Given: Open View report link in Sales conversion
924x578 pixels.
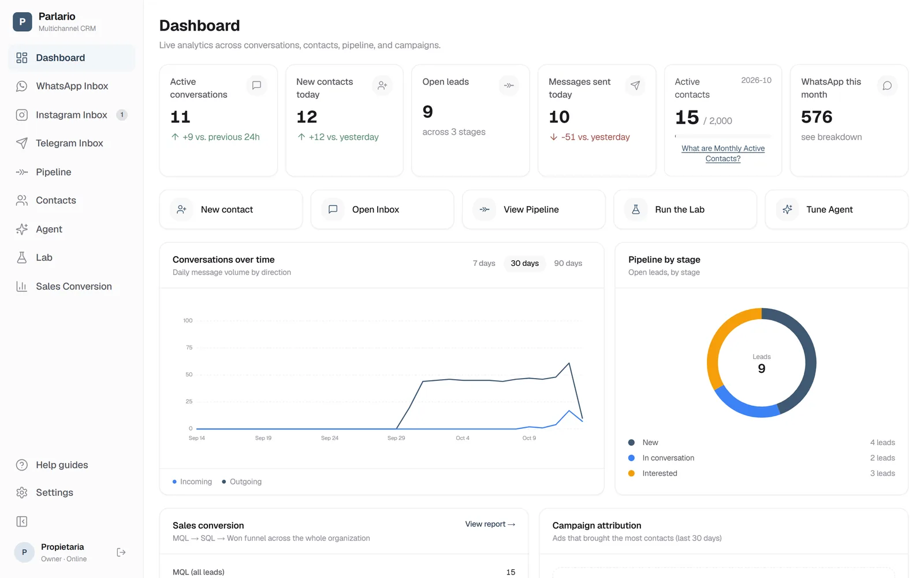Looking at the screenshot, I should (x=490, y=524).
